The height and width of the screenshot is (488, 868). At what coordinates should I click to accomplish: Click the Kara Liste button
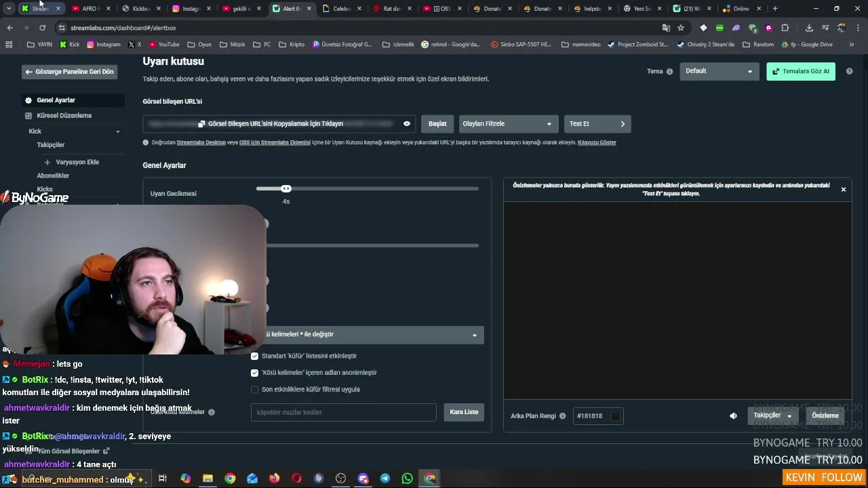point(464,412)
